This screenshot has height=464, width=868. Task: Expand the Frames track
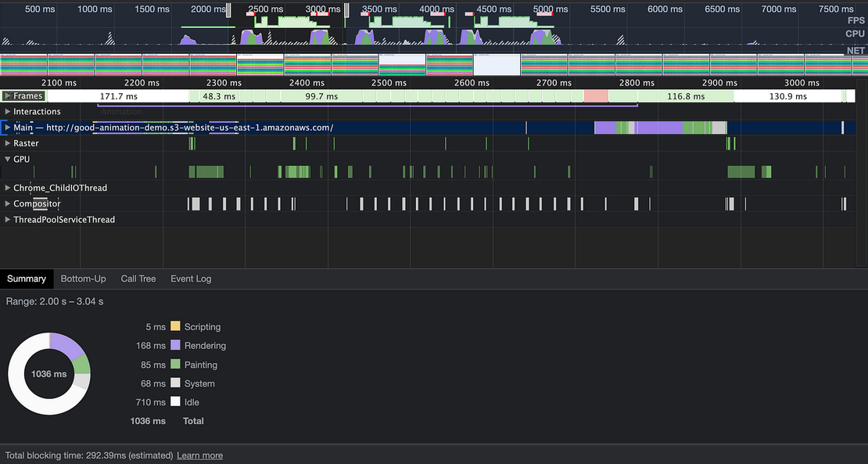pos(8,95)
